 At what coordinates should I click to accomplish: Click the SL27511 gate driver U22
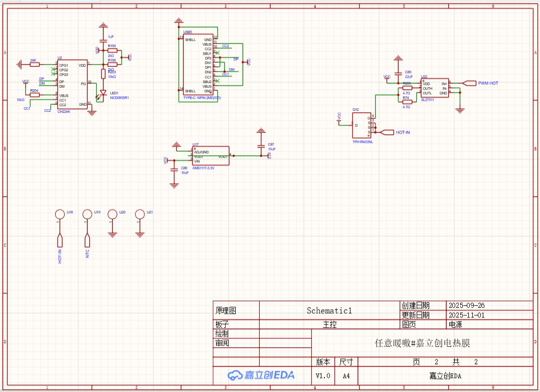tap(435, 88)
